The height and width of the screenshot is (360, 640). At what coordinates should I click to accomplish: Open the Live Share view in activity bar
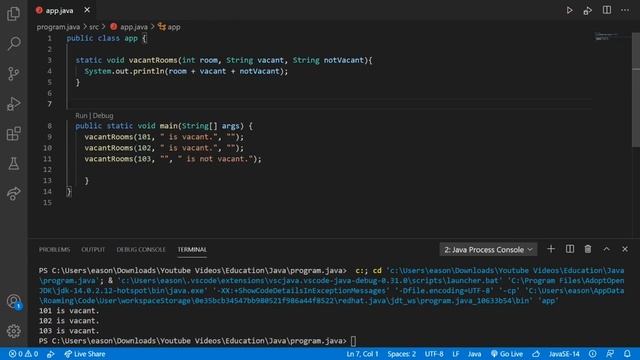coord(13,193)
